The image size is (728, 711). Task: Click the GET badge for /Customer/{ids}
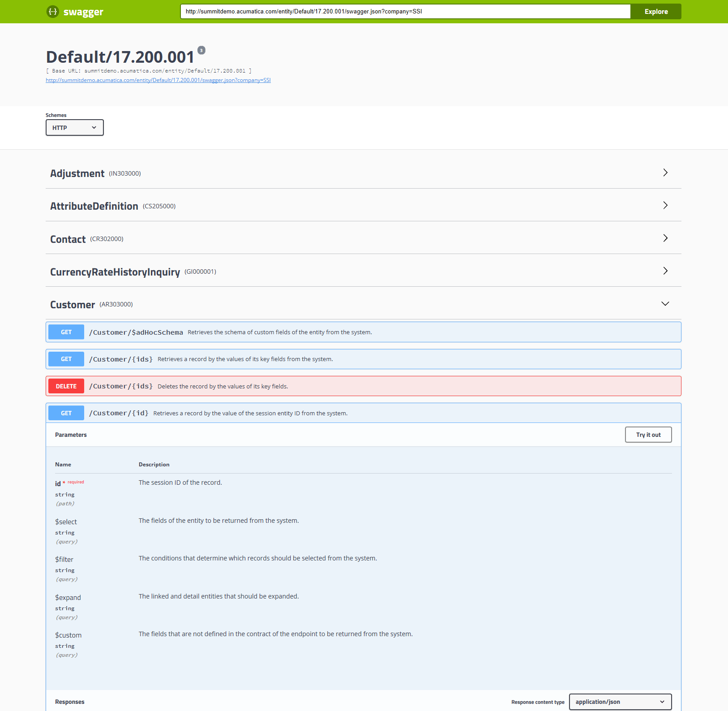click(x=66, y=359)
